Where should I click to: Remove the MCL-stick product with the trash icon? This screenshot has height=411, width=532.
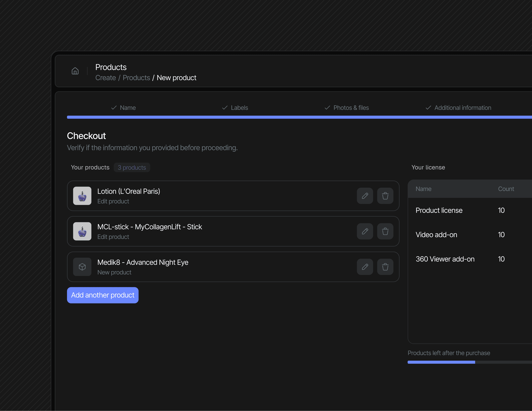[385, 231]
